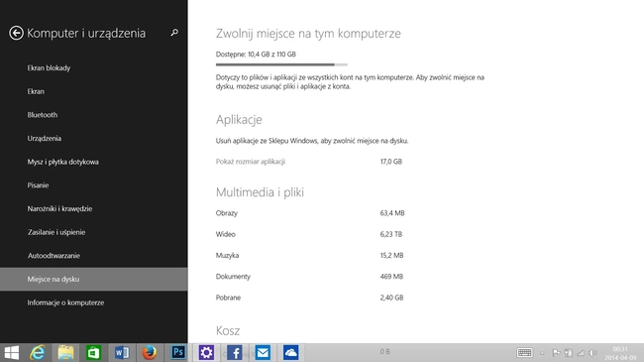Open the Windows Start button in taskbar

click(12, 352)
